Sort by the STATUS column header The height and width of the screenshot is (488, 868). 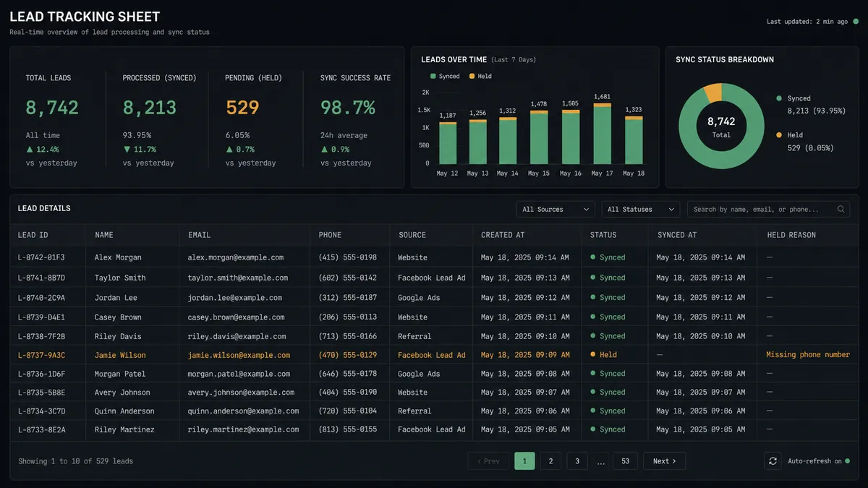coord(603,235)
